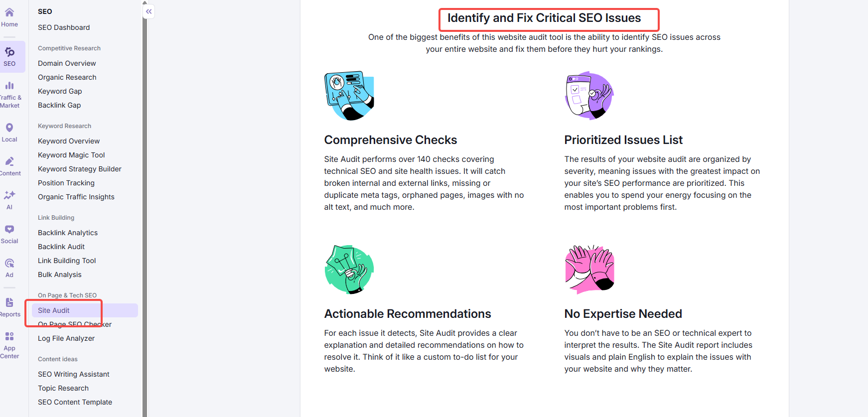Open Domain Overview in menu

[x=67, y=63]
